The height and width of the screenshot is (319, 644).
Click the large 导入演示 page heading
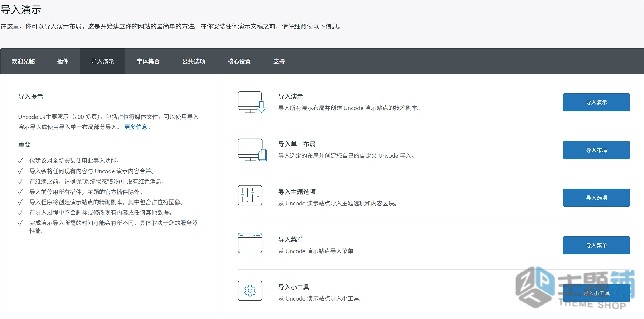point(21,10)
